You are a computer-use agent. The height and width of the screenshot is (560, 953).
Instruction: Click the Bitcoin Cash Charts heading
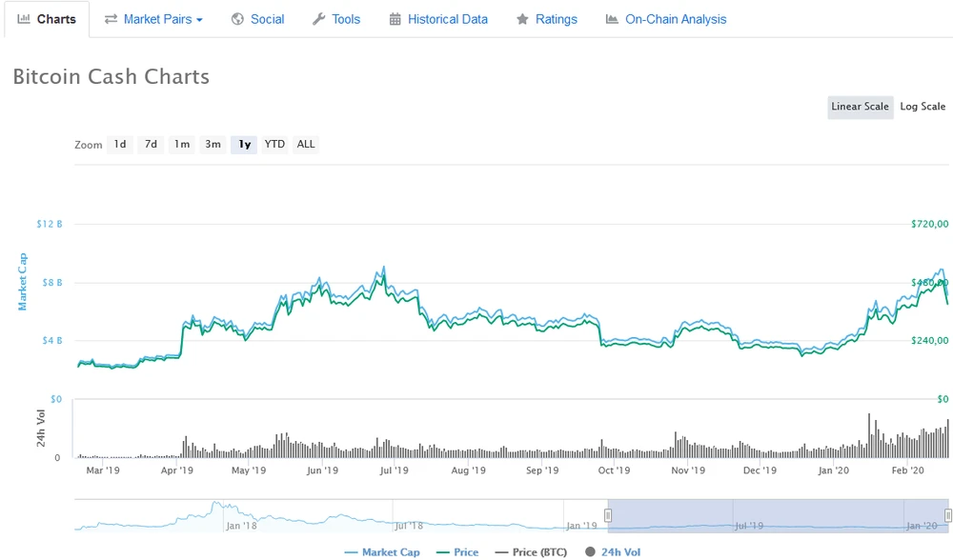pyautogui.click(x=112, y=77)
